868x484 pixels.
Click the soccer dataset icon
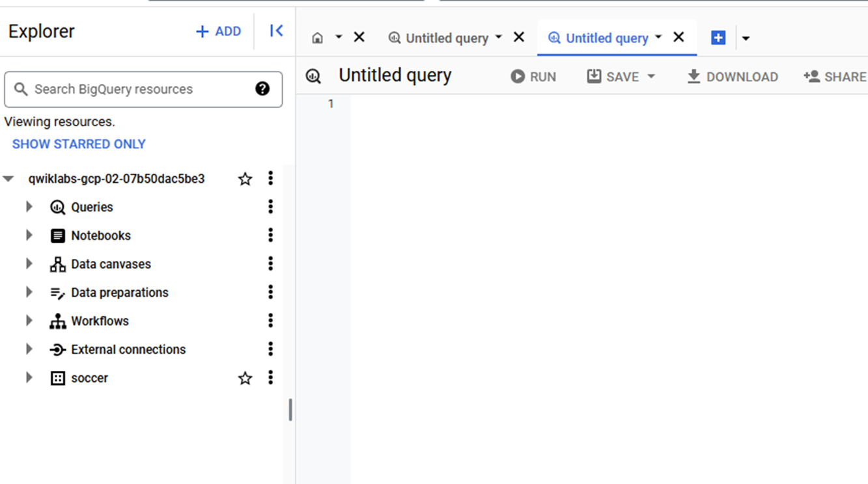[x=58, y=378]
